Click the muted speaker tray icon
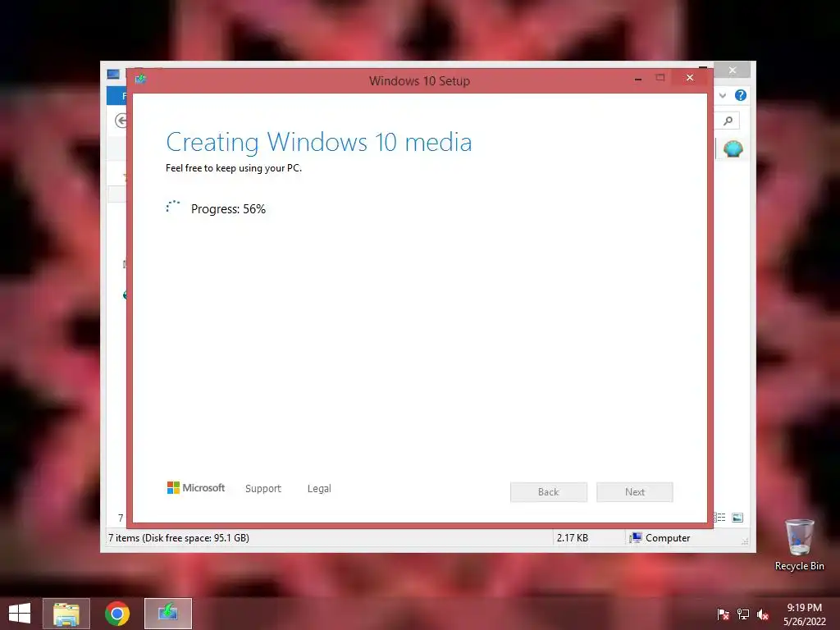Image resolution: width=840 pixels, height=630 pixels. 763,614
